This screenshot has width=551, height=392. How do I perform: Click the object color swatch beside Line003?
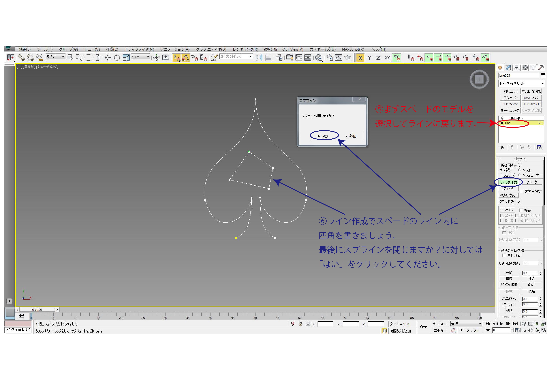(543, 75)
